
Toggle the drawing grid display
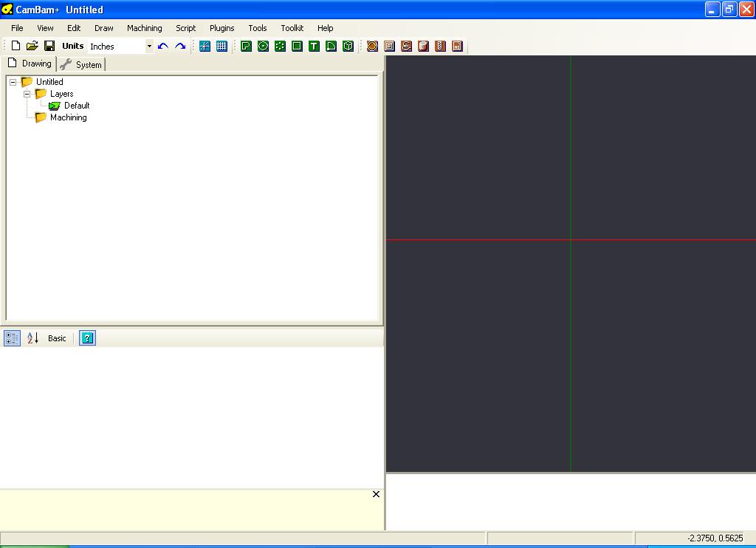click(223, 46)
